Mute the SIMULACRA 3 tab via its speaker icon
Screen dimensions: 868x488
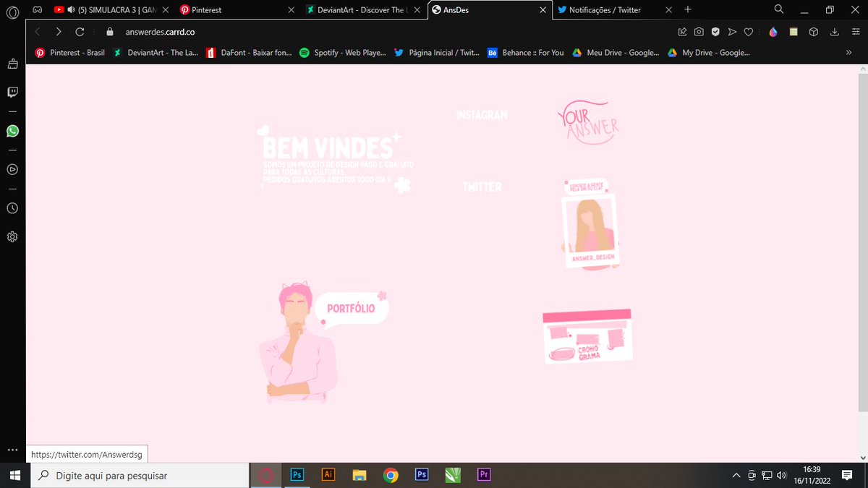[x=69, y=10]
